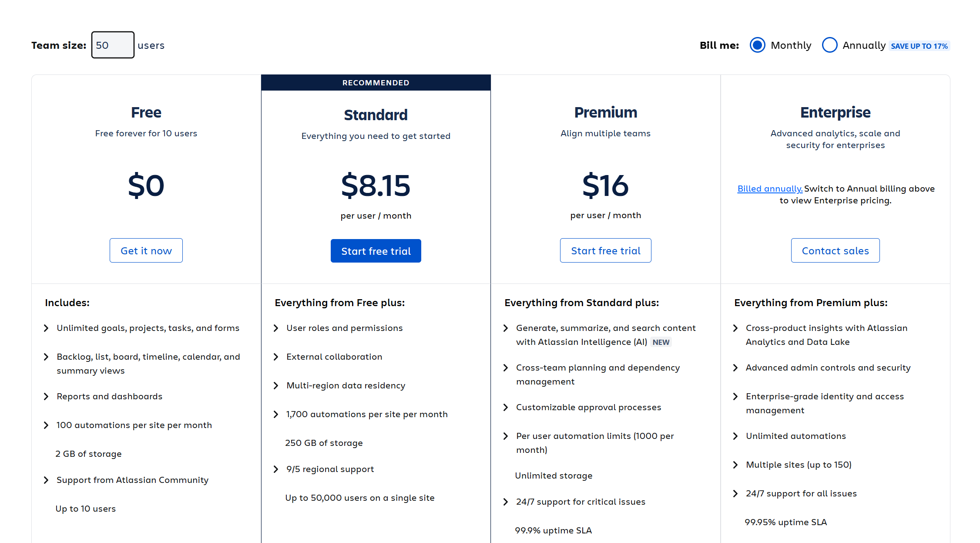Click Get it now for Free plan
Screen dimensions: 980x543
[146, 251]
